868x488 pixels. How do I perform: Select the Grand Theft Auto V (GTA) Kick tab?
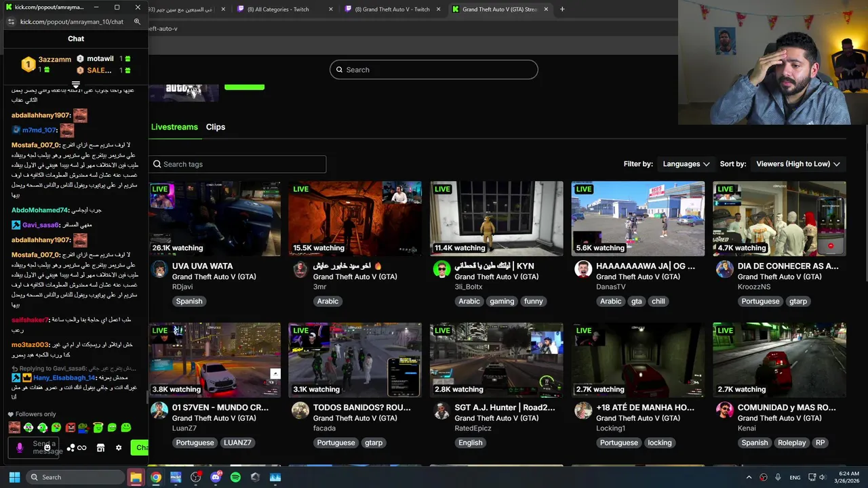[499, 9]
